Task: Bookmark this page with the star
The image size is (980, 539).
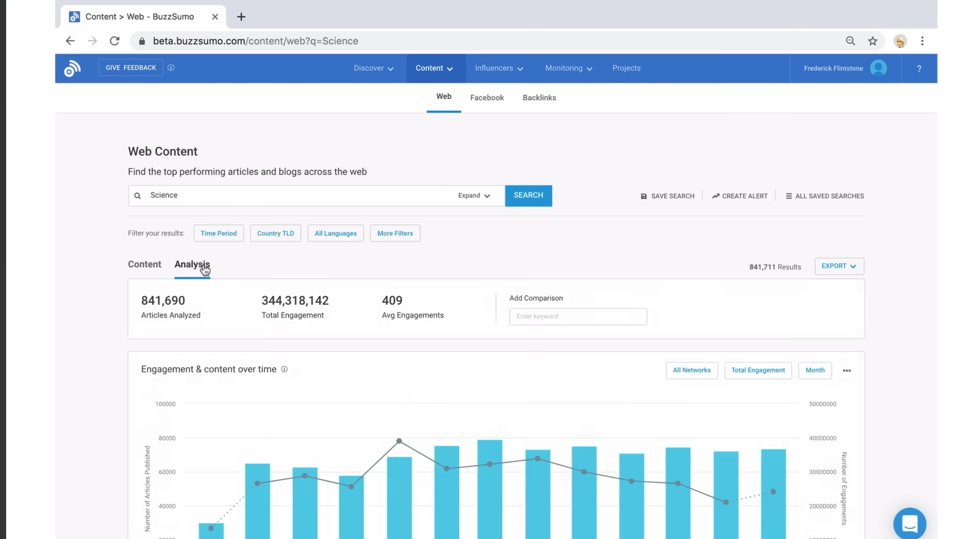Action: [872, 41]
